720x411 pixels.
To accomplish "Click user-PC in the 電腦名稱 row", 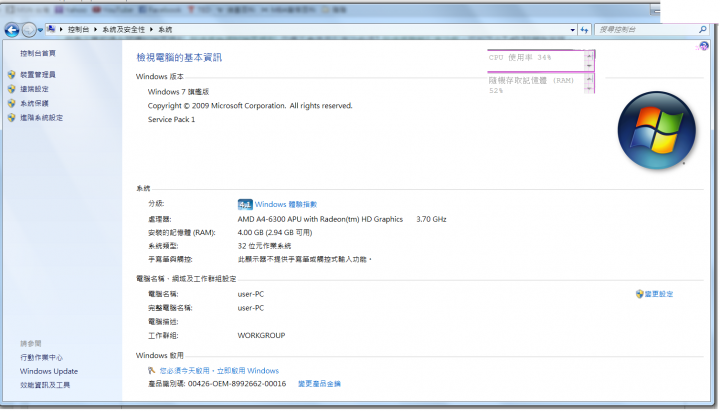I will point(251,294).
